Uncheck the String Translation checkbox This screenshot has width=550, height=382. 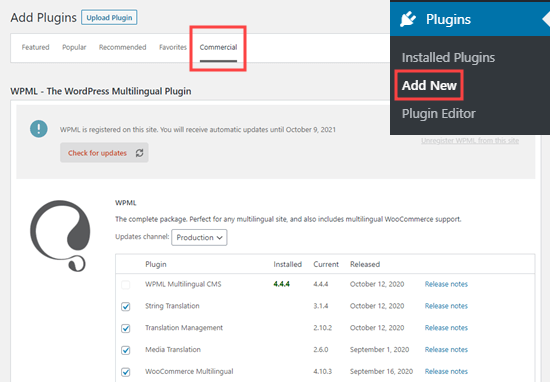pyautogui.click(x=126, y=307)
